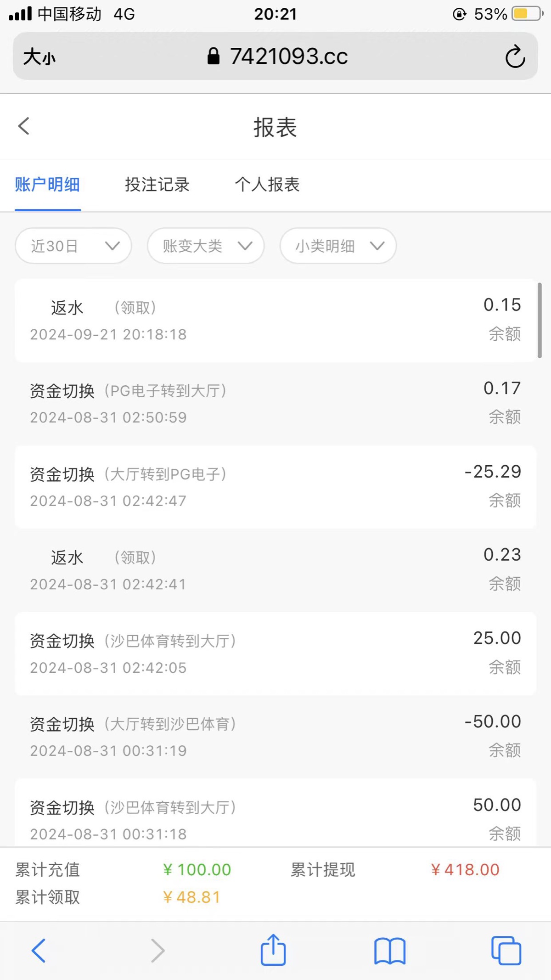Reload the page with the refresh icon

pos(515,57)
